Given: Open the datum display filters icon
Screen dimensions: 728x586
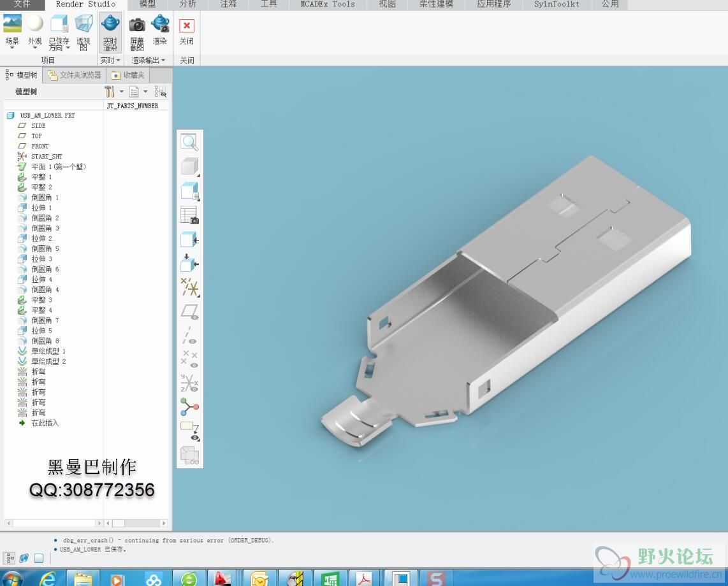Looking at the screenshot, I should 189,288.
